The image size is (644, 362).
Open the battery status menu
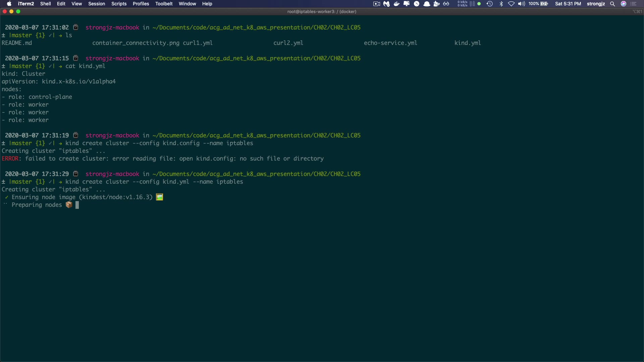coord(544,4)
